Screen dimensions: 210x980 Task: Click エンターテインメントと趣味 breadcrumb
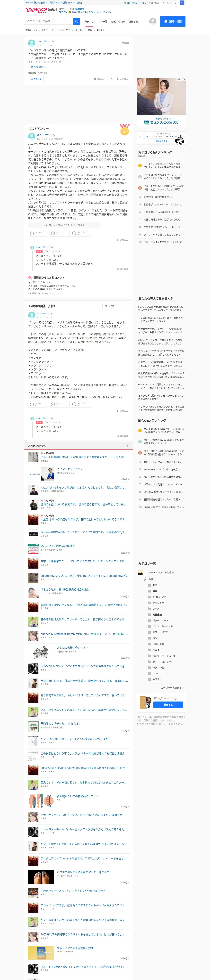(x=70, y=30)
